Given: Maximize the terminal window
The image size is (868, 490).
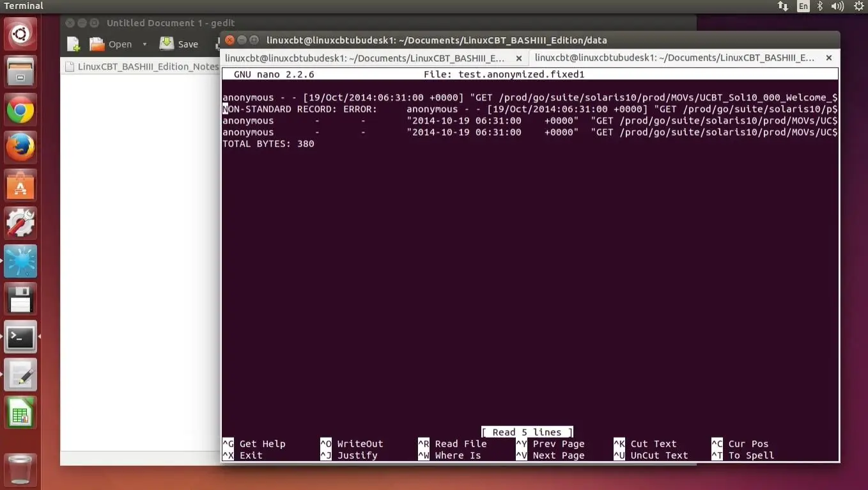Looking at the screenshot, I should 254,40.
